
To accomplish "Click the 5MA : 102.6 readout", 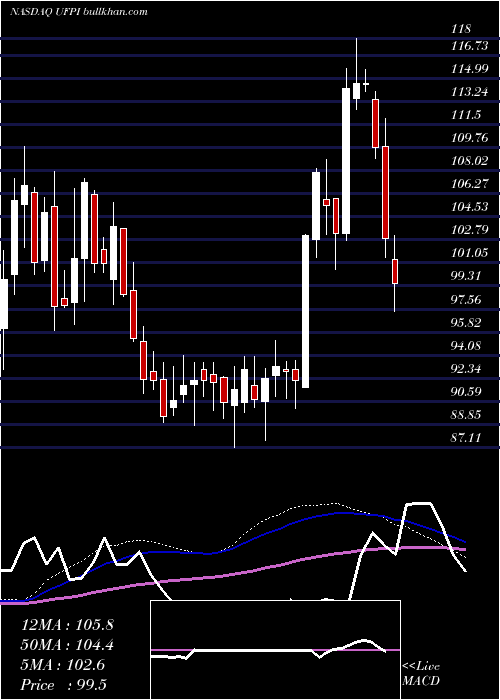I will point(63,665).
